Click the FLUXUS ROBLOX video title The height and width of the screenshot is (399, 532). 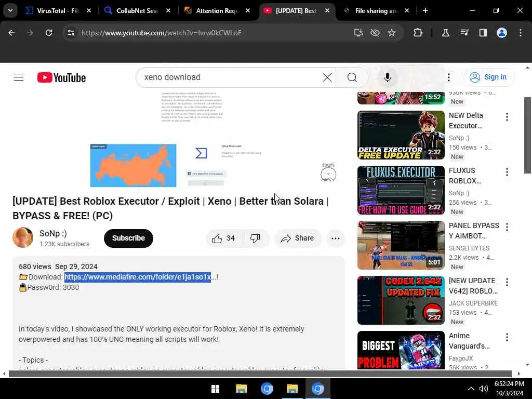(465, 176)
